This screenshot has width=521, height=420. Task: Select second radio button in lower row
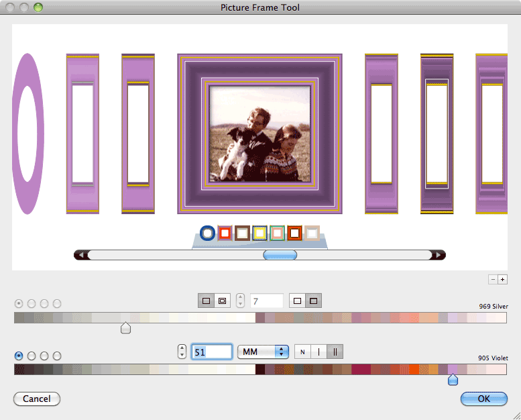32,356
